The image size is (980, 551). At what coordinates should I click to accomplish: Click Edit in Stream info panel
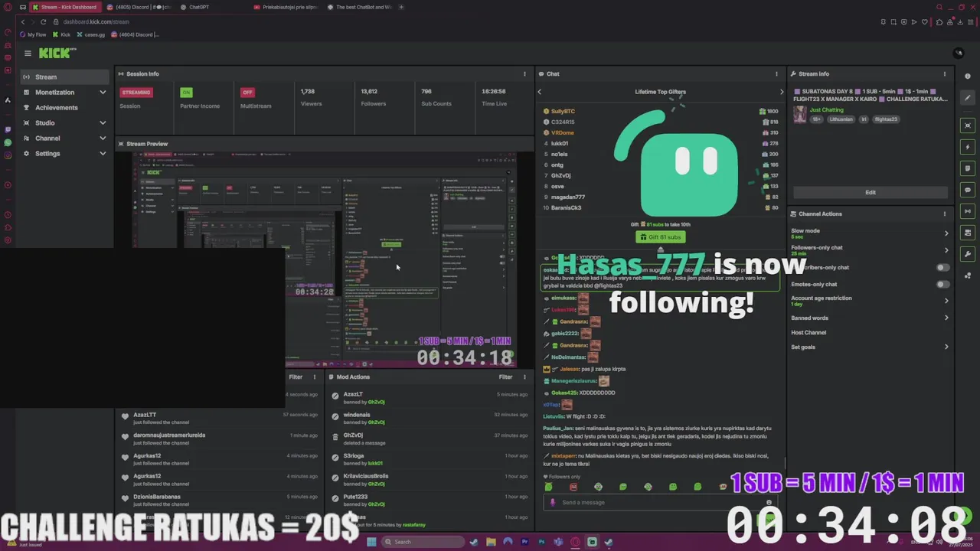pyautogui.click(x=871, y=193)
